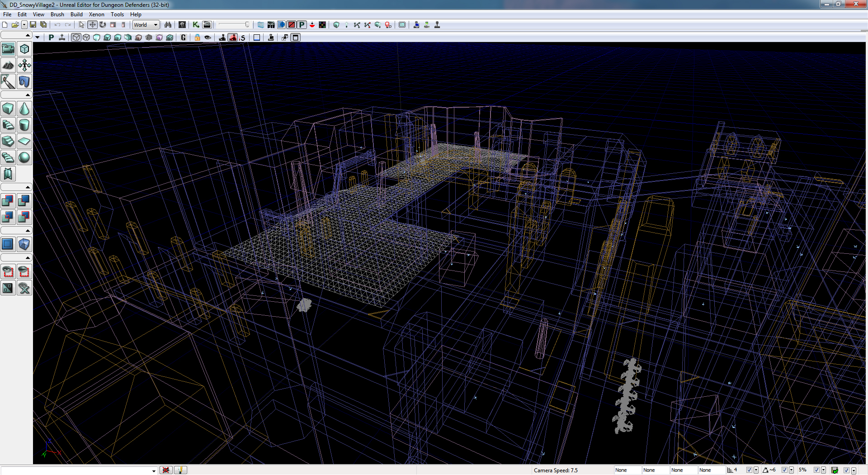868x475 pixels.
Task: Select the Cube brush primitive
Action: (x=8, y=109)
